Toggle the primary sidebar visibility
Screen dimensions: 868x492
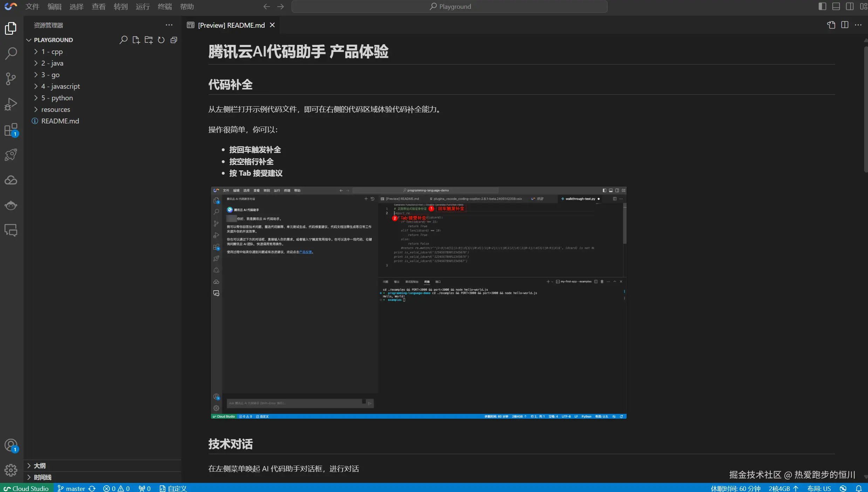point(821,6)
